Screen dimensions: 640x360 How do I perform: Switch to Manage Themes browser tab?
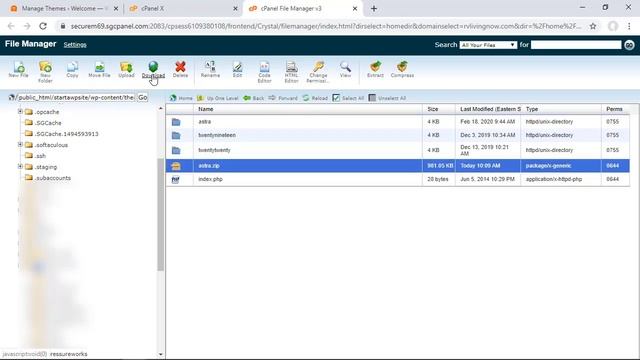pos(61,9)
